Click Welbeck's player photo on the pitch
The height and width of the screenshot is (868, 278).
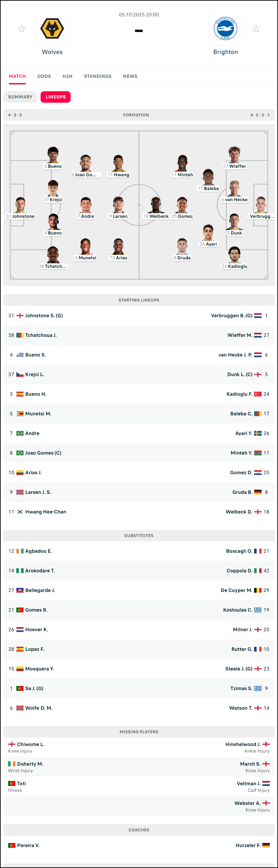(x=156, y=205)
